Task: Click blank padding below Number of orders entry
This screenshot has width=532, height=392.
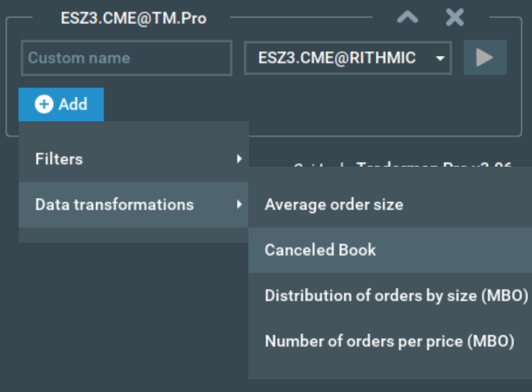Action: pos(389,368)
